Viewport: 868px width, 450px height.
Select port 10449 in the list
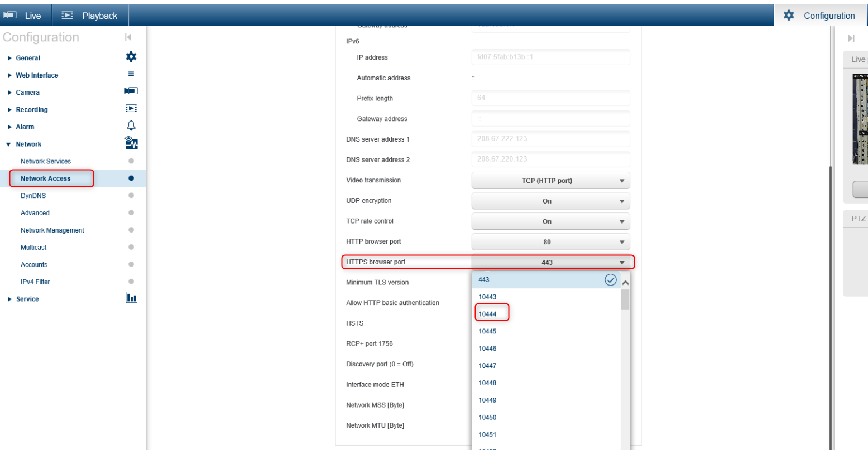(546, 401)
